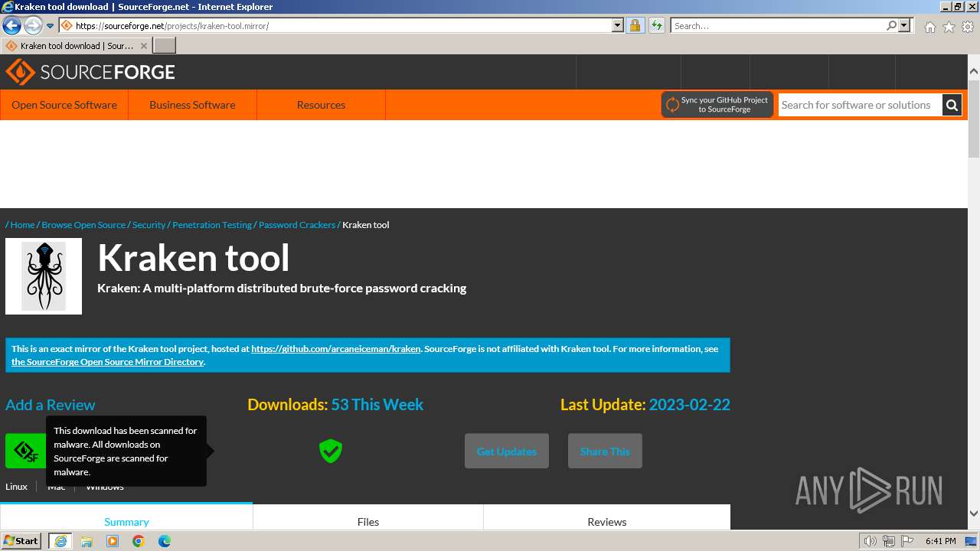Click the security lock icon in the address bar
This screenshot has height=551, width=980.
coord(635,26)
